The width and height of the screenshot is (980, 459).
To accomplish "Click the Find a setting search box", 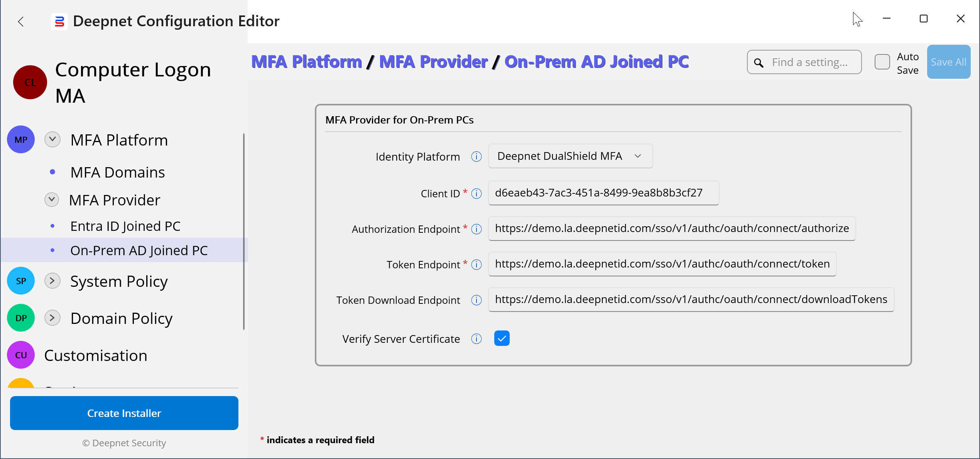I will click(809, 62).
